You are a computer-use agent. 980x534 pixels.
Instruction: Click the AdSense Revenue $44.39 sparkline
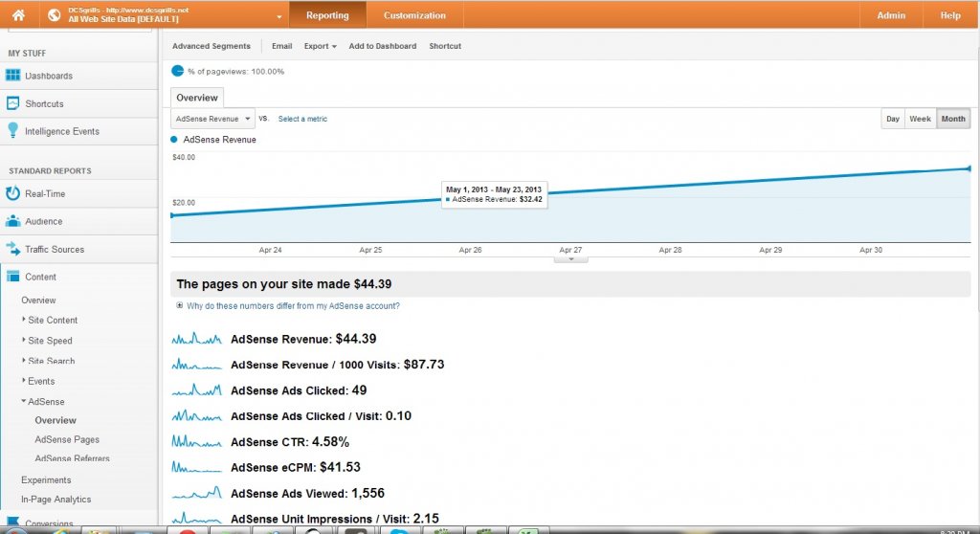(196, 339)
